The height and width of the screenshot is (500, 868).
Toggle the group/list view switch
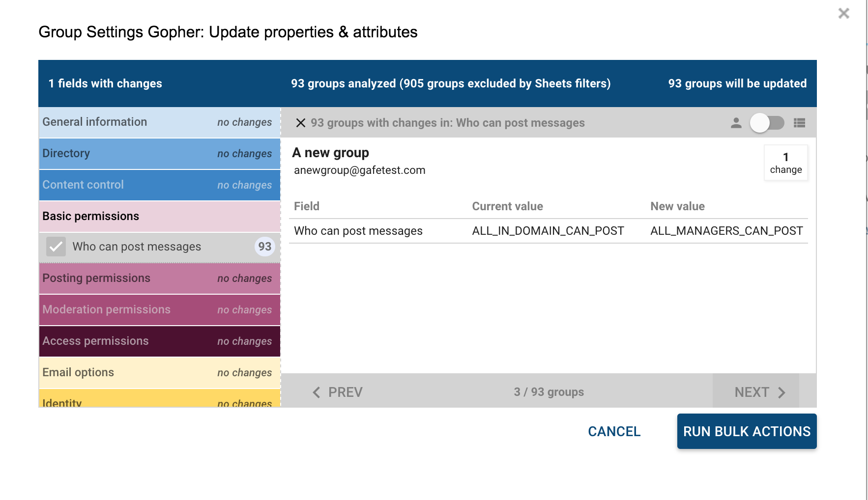point(767,123)
